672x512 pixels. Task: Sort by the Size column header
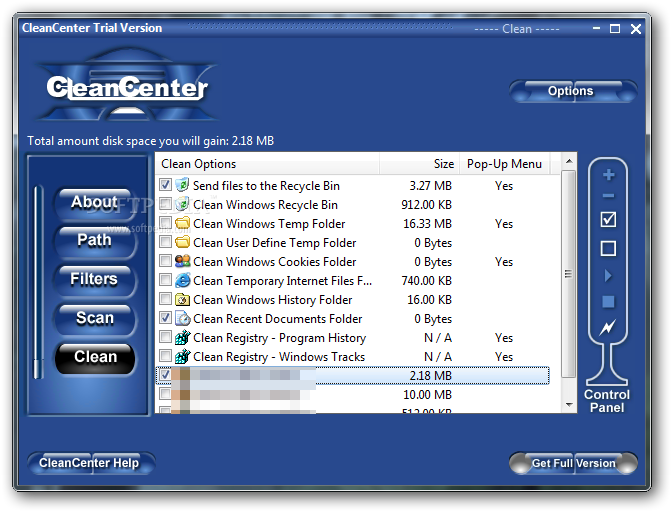(x=420, y=164)
